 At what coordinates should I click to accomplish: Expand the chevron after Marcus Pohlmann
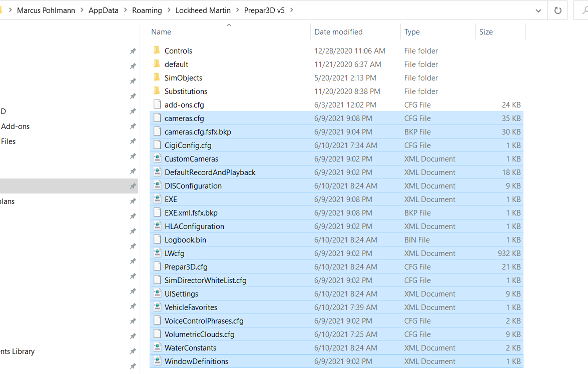82,10
